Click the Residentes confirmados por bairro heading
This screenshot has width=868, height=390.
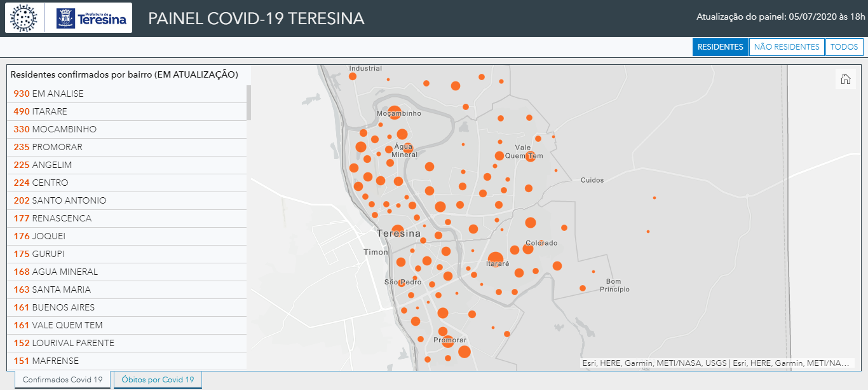(x=125, y=74)
